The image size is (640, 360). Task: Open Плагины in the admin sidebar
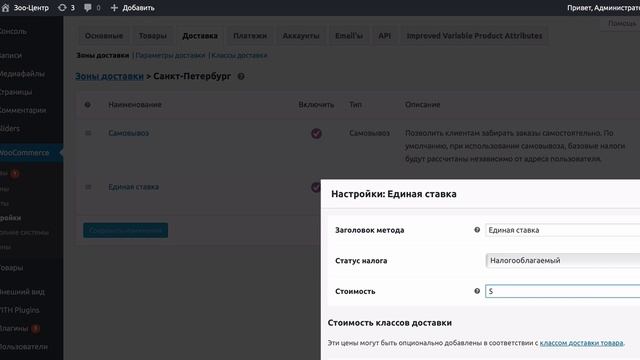14,329
